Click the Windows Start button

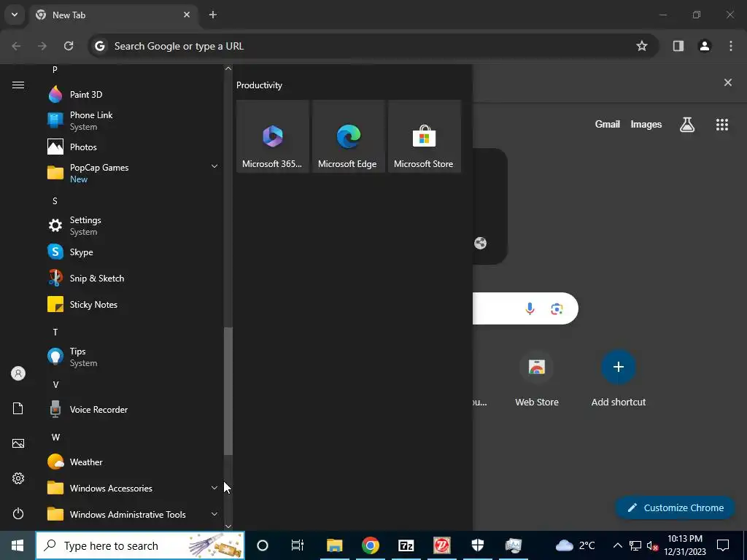(18, 545)
